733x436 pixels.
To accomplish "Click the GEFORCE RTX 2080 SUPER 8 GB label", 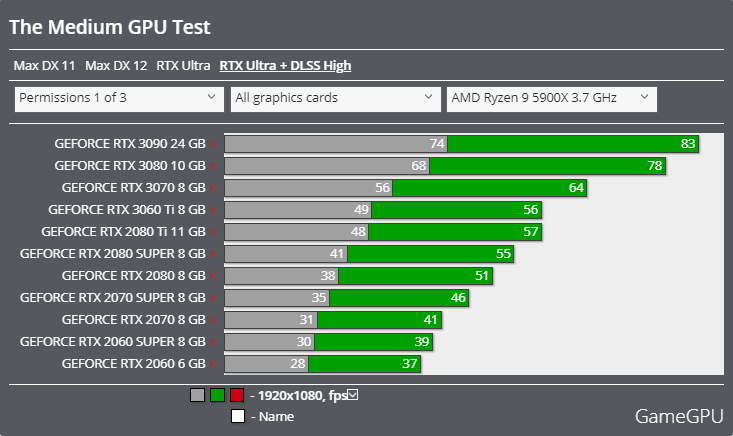I will tap(113, 253).
